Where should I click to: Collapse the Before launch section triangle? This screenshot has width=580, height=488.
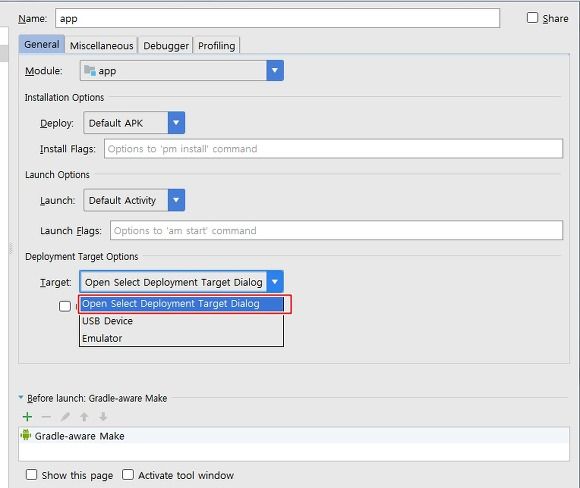[21, 397]
